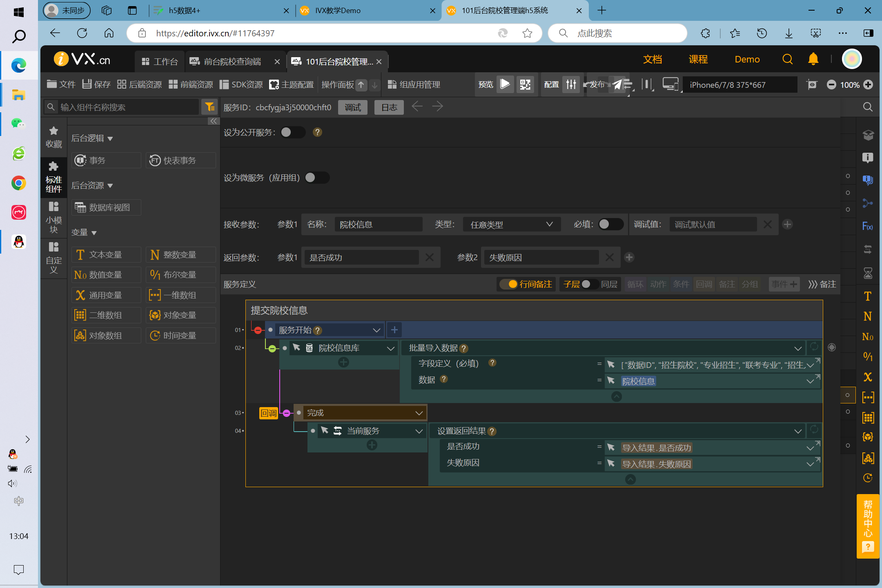The width and height of the screenshot is (882, 588).
Task: Toggle the 行间备注 switch
Action: coord(508,284)
